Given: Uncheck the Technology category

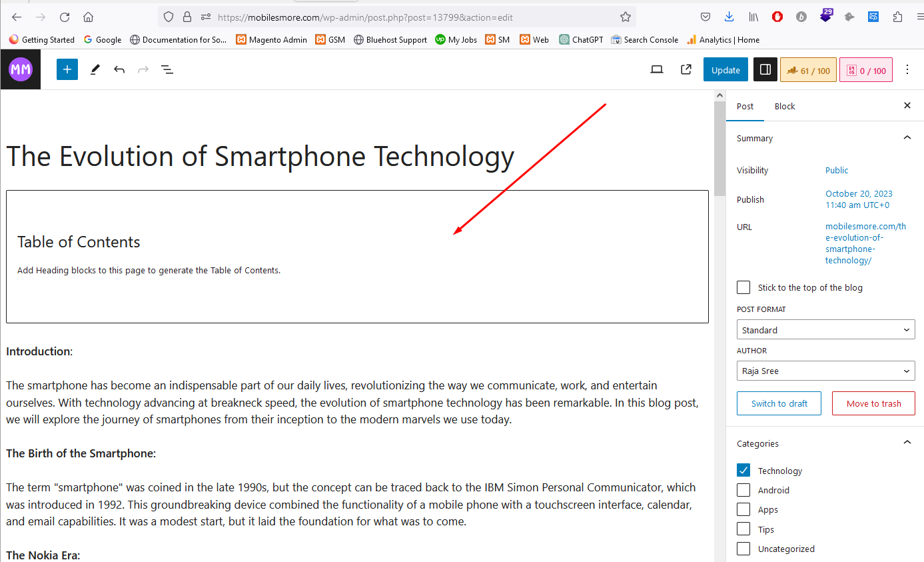Looking at the screenshot, I should (743, 470).
